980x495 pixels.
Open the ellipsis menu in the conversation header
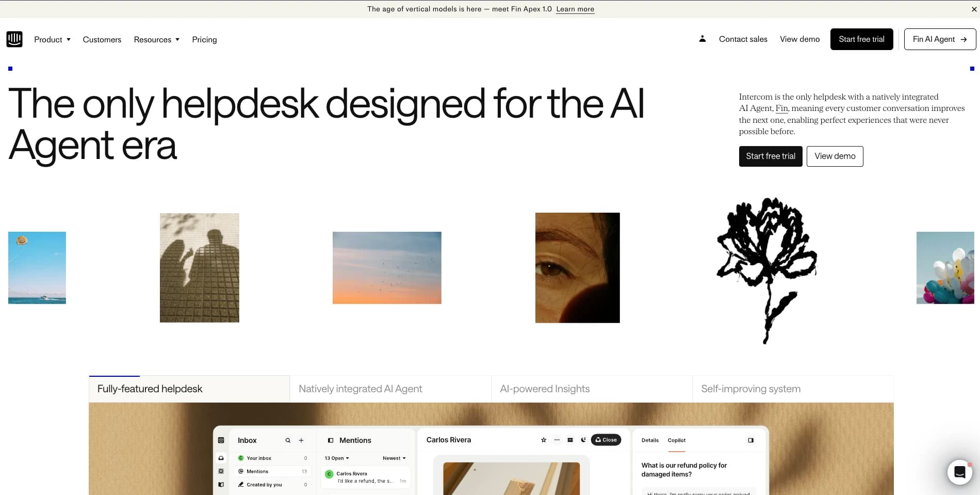(x=557, y=440)
